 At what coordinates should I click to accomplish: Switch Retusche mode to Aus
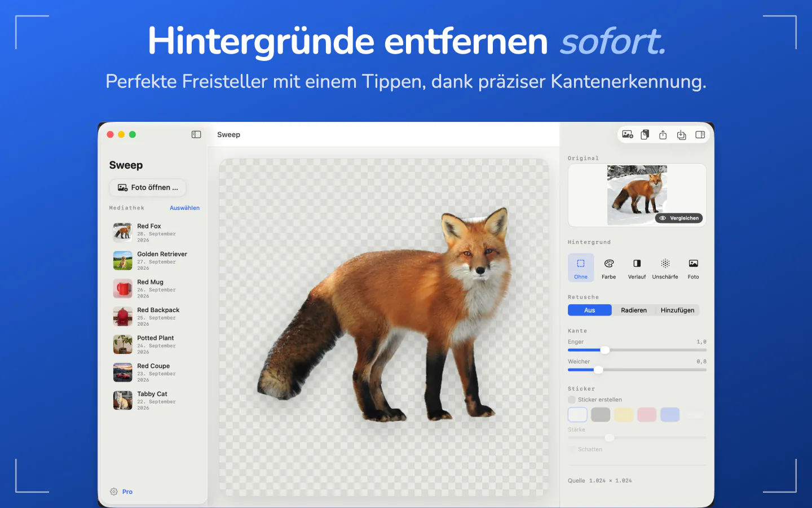click(590, 310)
